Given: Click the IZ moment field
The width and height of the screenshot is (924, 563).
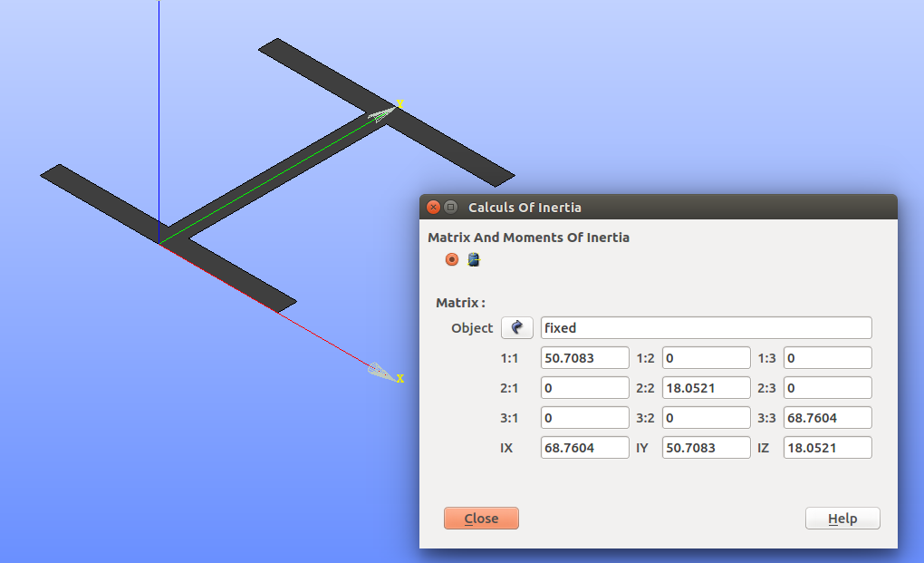Looking at the screenshot, I should [827, 447].
